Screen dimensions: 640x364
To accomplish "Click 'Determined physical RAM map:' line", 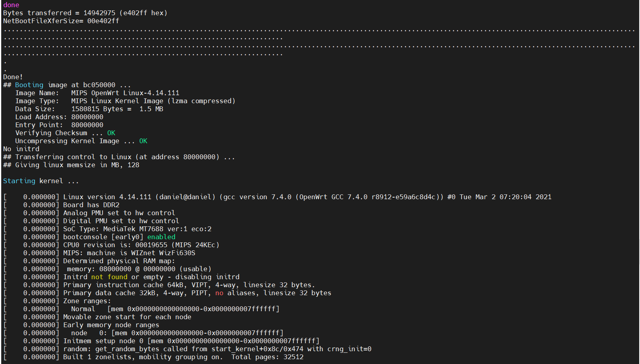I will (89, 261).
